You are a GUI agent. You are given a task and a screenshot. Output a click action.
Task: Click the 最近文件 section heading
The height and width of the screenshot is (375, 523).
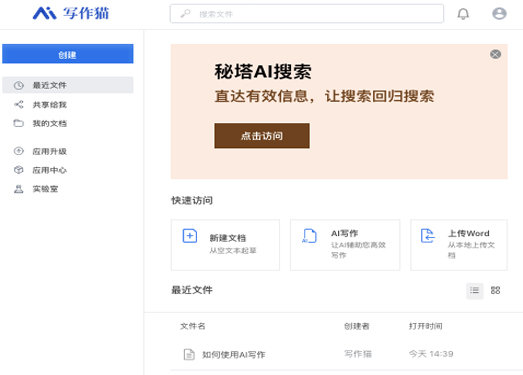tap(192, 290)
